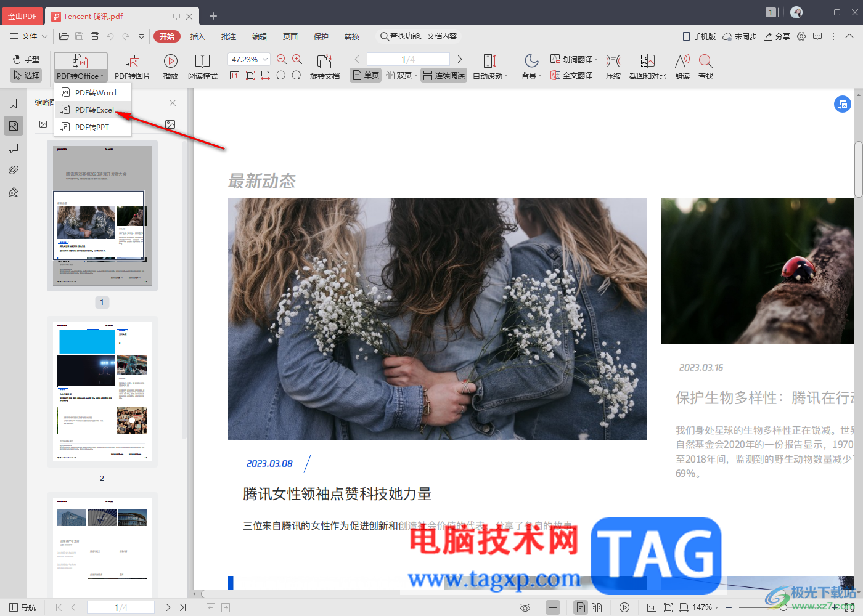Select the 手型 hand tool

click(26, 59)
